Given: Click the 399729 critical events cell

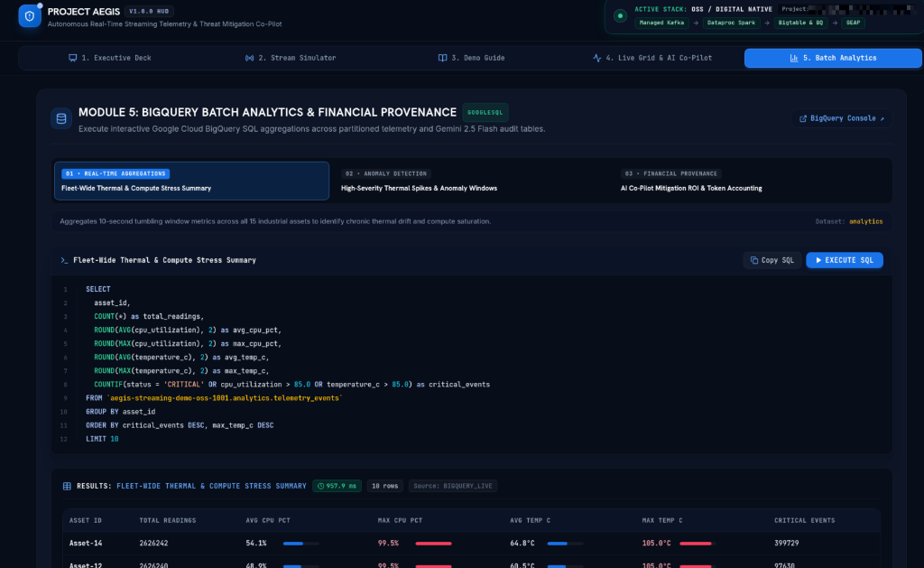Looking at the screenshot, I should [787, 544].
